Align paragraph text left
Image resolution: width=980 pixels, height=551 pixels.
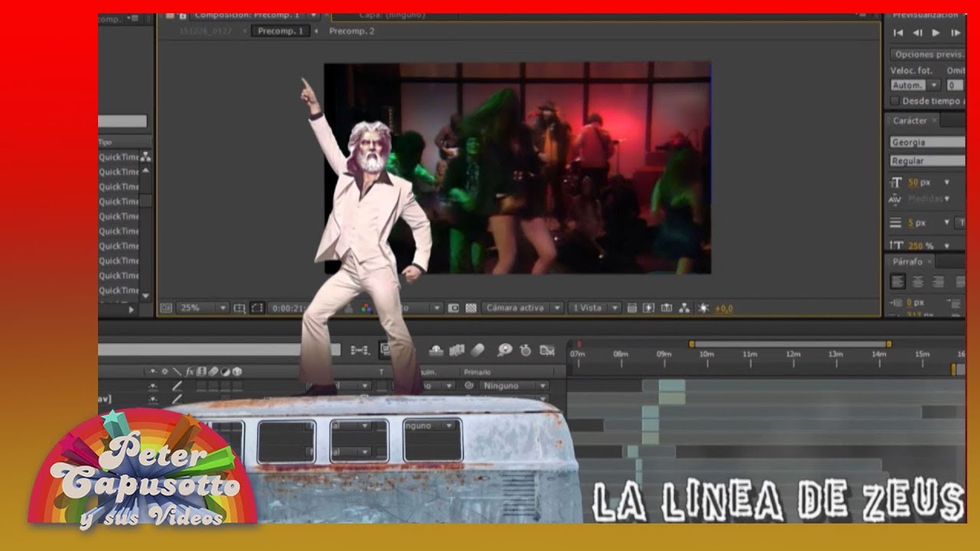(898, 282)
